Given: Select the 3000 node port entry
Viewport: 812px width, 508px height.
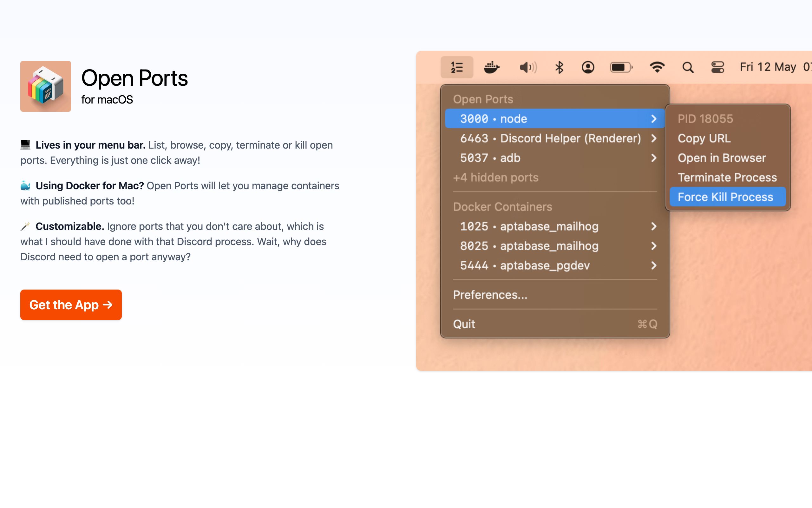Looking at the screenshot, I should [554, 118].
